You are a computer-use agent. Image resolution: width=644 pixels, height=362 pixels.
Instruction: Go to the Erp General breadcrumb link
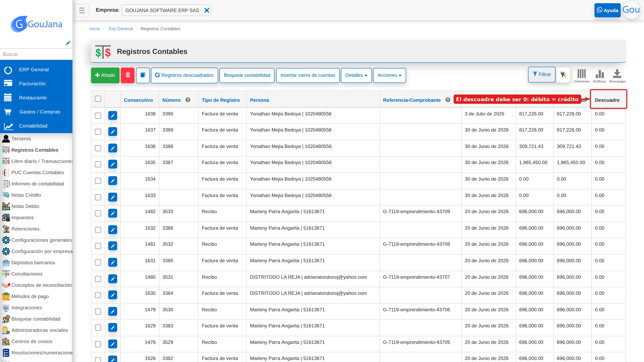coord(121,29)
